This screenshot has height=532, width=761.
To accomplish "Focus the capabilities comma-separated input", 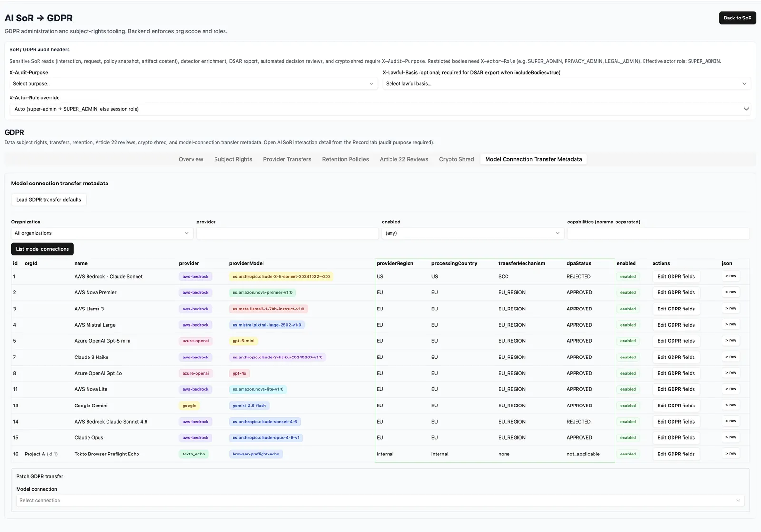I will point(658,233).
